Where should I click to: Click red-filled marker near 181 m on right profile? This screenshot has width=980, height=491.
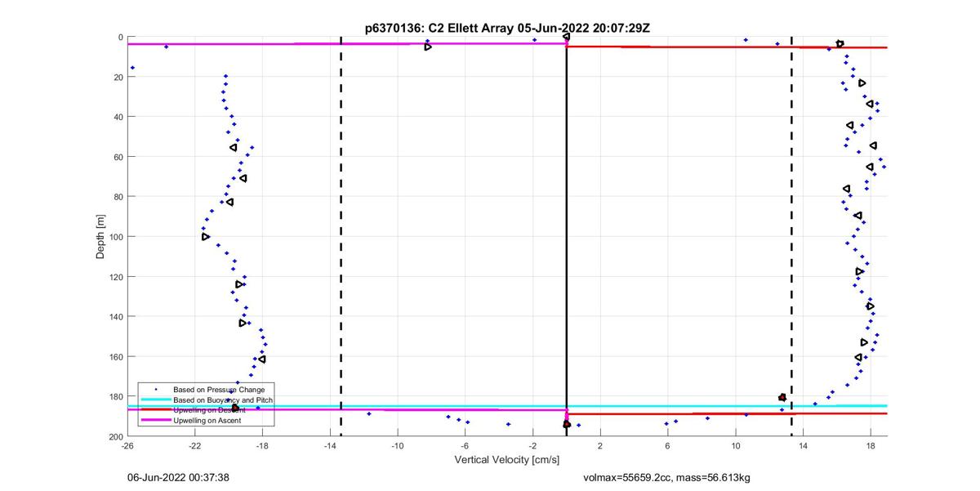pyautogui.click(x=782, y=398)
